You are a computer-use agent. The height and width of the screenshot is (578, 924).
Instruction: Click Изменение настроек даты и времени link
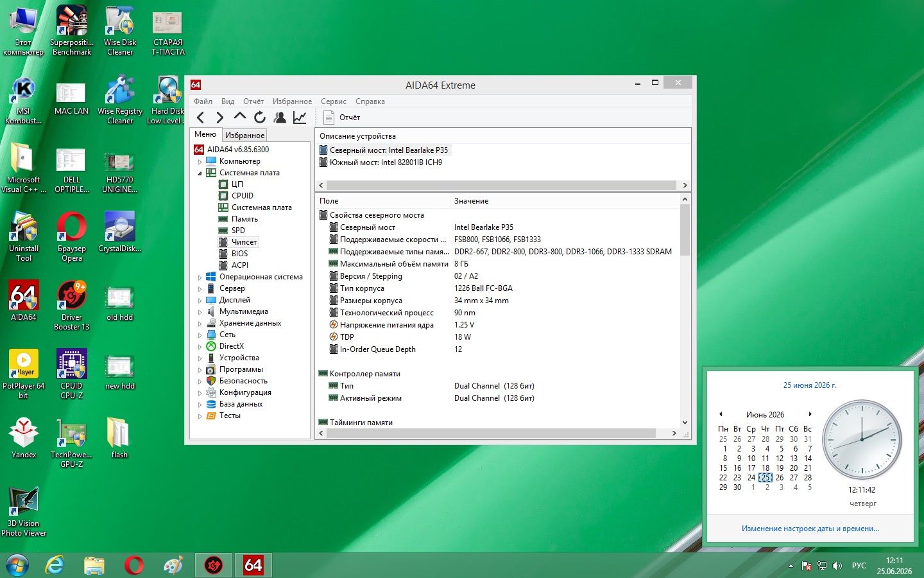pyautogui.click(x=810, y=529)
